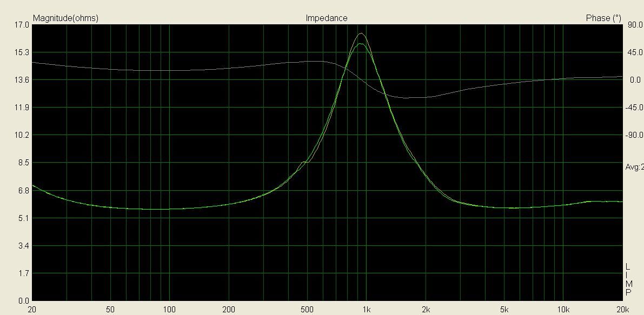The image size is (644, 315).
Task: Click the 90.0 phase axis label
Action: pos(635,25)
